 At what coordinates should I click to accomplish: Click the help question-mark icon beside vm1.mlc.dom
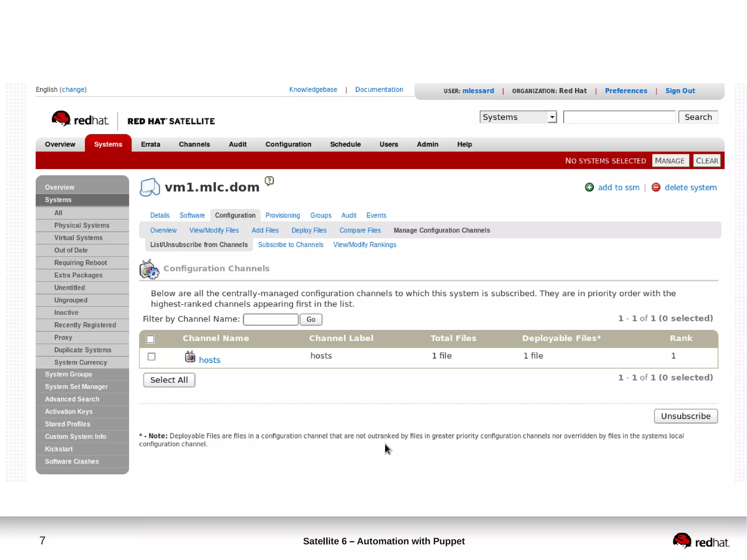(269, 181)
